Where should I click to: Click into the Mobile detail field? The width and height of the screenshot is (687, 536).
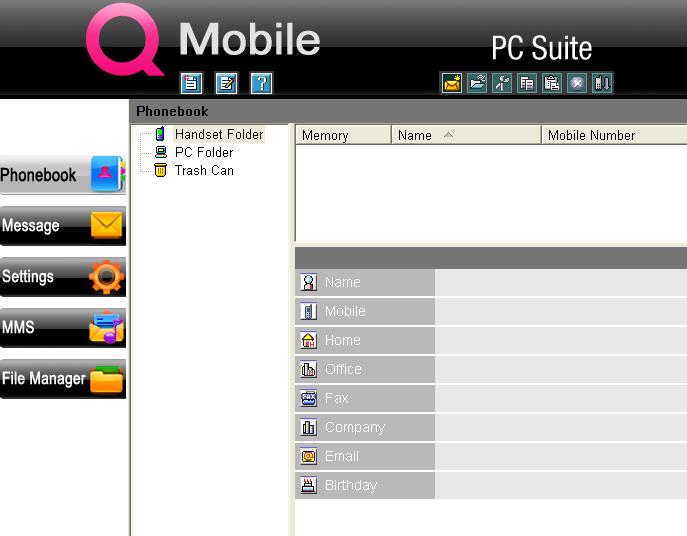[x=561, y=311]
